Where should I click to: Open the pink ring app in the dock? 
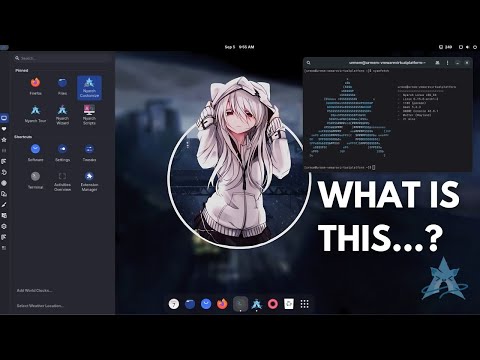[273, 304]
